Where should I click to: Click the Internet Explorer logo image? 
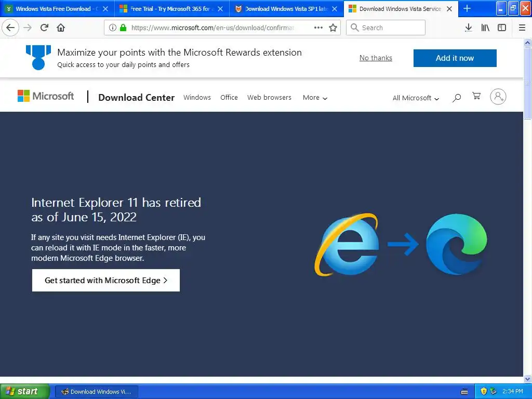pyautogui.click(x=347, y=244)
